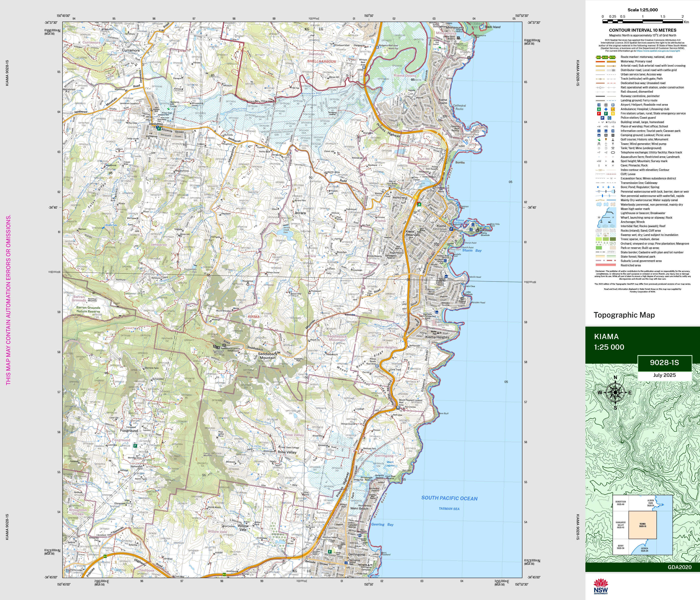
Task: Click the South Pacific Ocean map label
Action: 449,498
